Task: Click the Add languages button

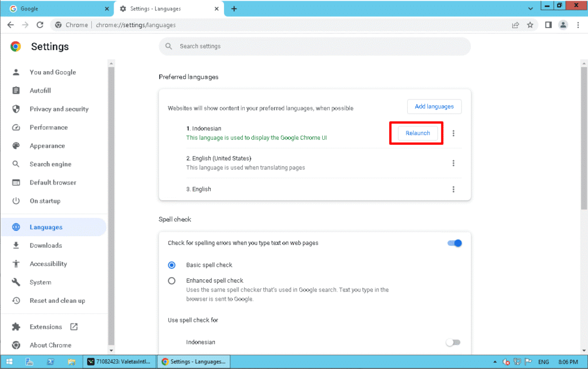Action: (434, 106)
